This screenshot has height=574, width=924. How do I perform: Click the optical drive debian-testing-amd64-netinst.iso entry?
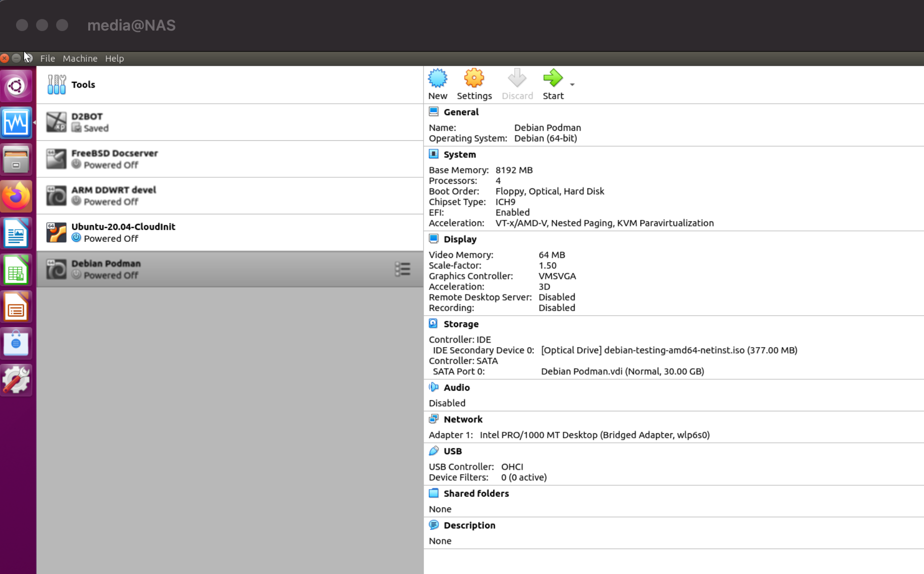(669, 351)
